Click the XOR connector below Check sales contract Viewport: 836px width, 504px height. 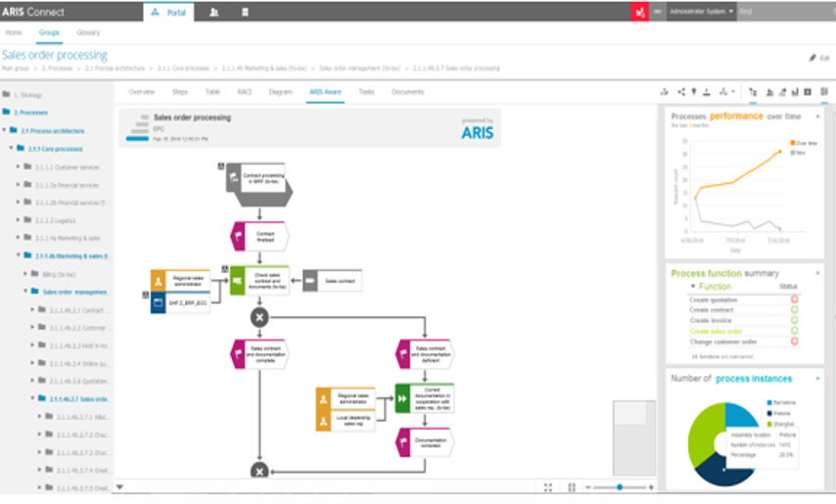[x=258, y=317]
